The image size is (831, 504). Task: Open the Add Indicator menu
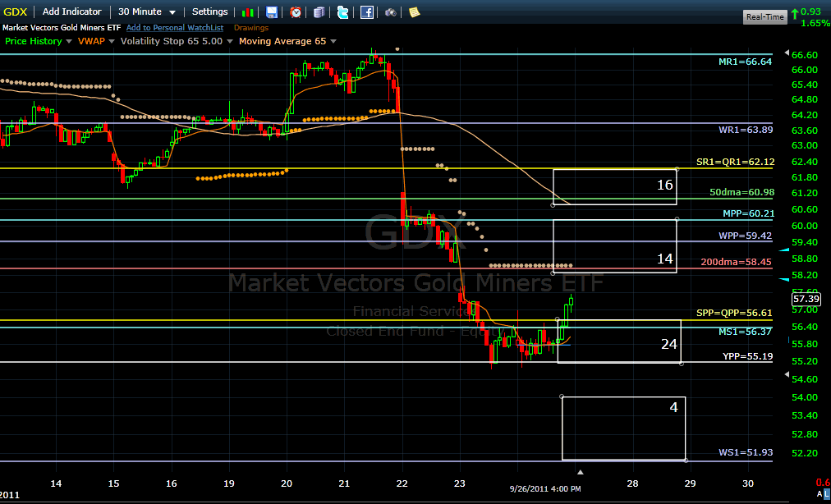(x=72, y=11)
